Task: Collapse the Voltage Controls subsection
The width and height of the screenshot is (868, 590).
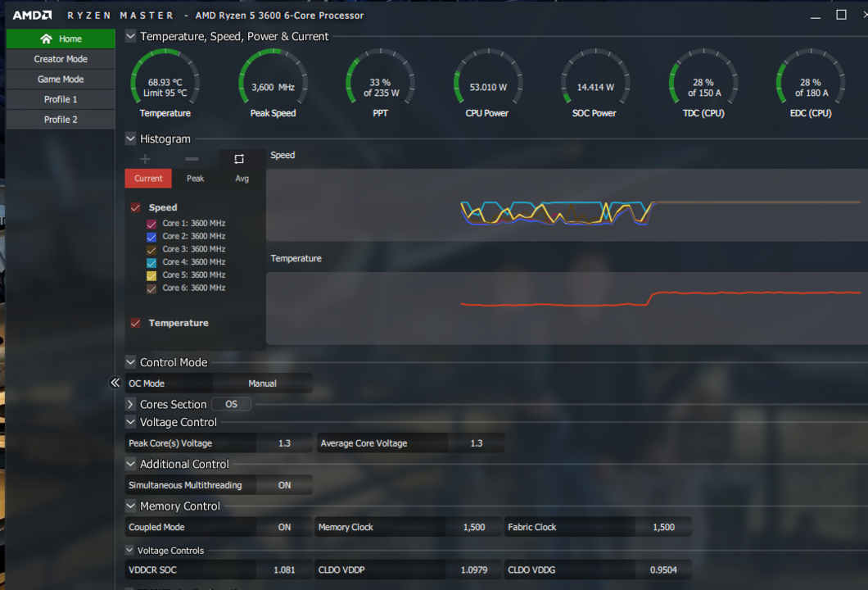Action: point(129,550)
